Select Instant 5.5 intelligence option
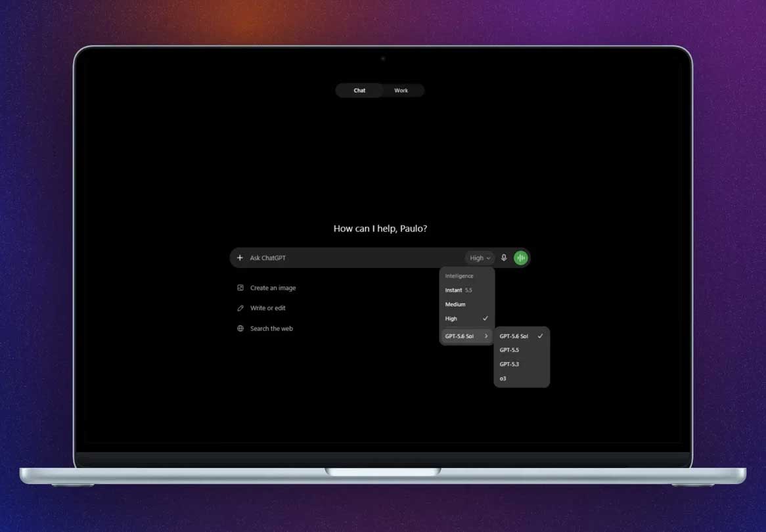The width and height of the screenshot is (766, 532). (x=466, y=290)
